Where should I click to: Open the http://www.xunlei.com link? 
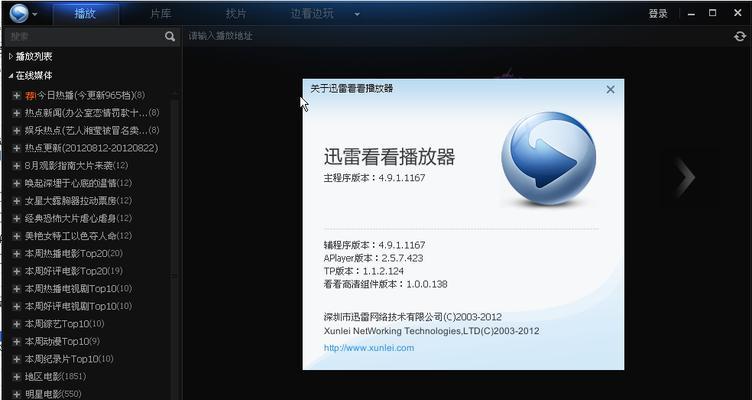tap(368, 348)
